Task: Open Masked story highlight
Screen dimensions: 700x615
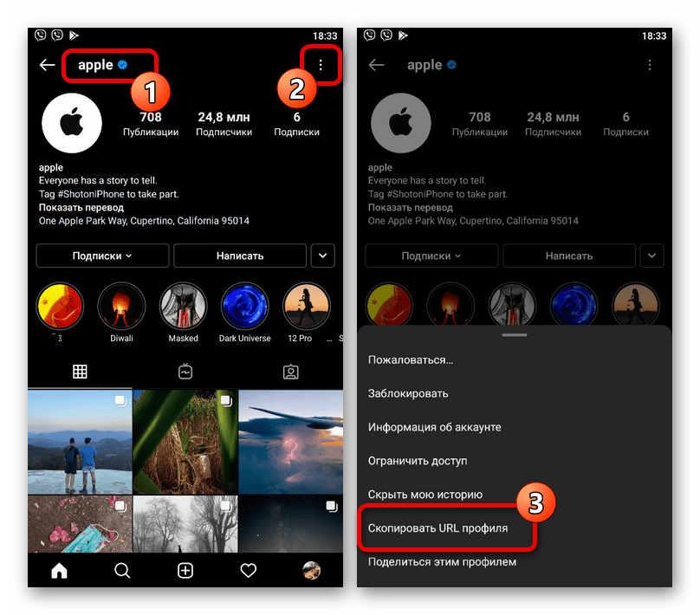Action: tap(183, 306)
